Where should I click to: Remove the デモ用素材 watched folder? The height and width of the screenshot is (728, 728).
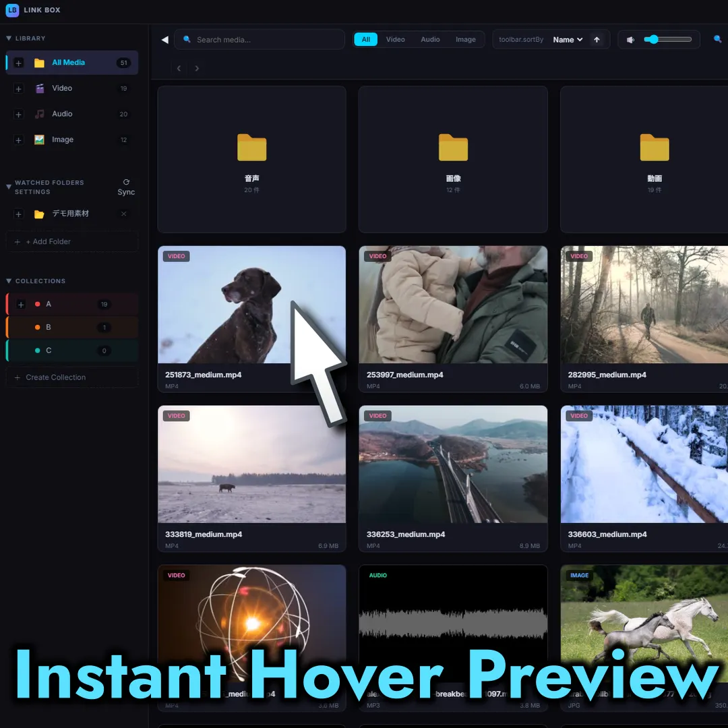(123, 214)
